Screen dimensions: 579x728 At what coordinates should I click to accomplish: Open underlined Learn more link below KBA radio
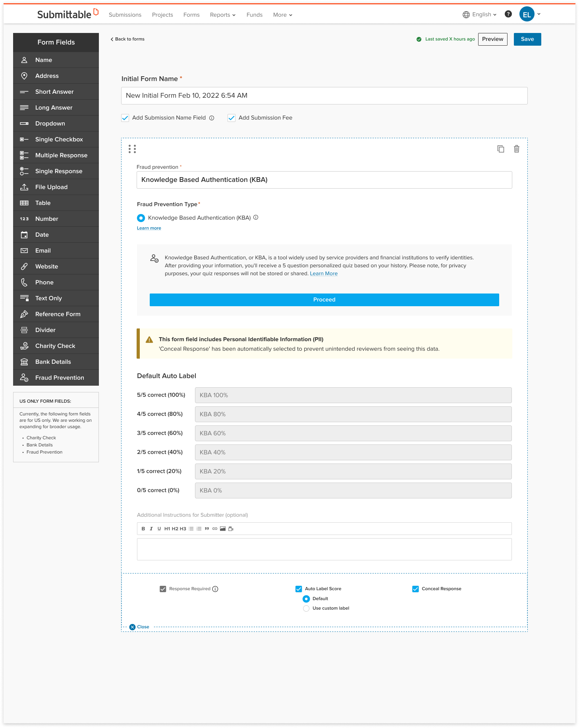[149, 228]
